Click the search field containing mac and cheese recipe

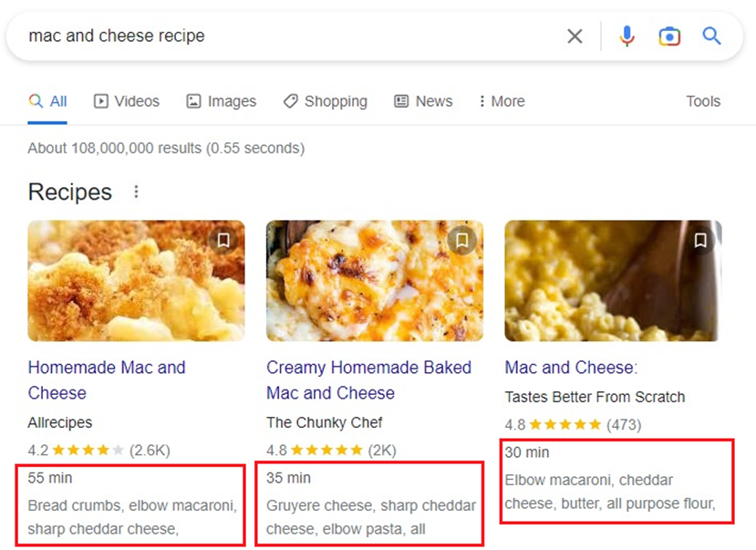[x=274, y=36]
